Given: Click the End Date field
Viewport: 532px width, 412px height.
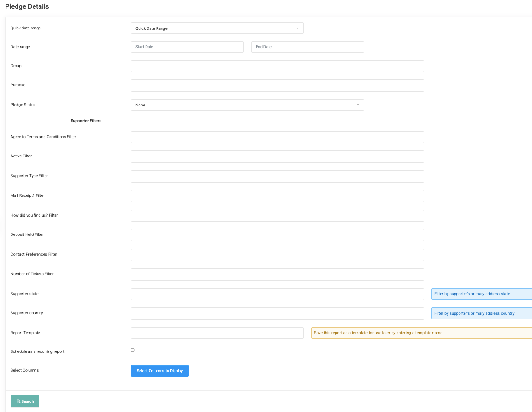Looking at the screenshot, I should click(307, 47).
